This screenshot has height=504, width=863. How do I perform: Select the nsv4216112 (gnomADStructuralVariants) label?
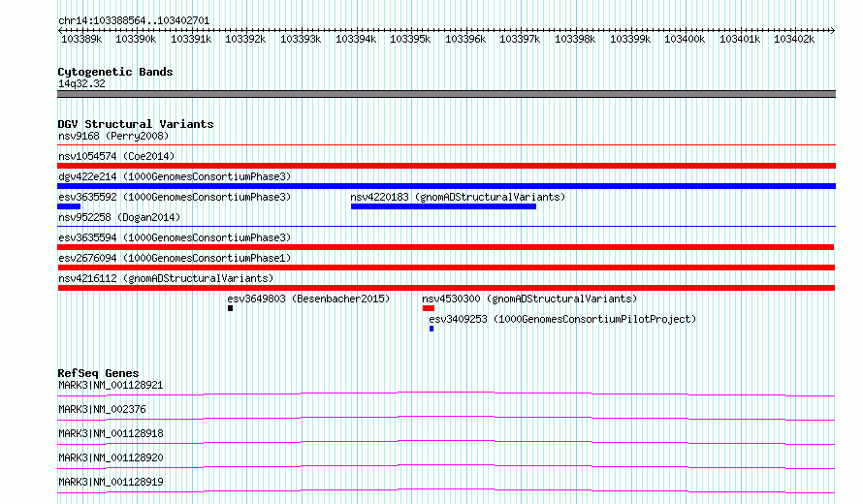(166, 278)
